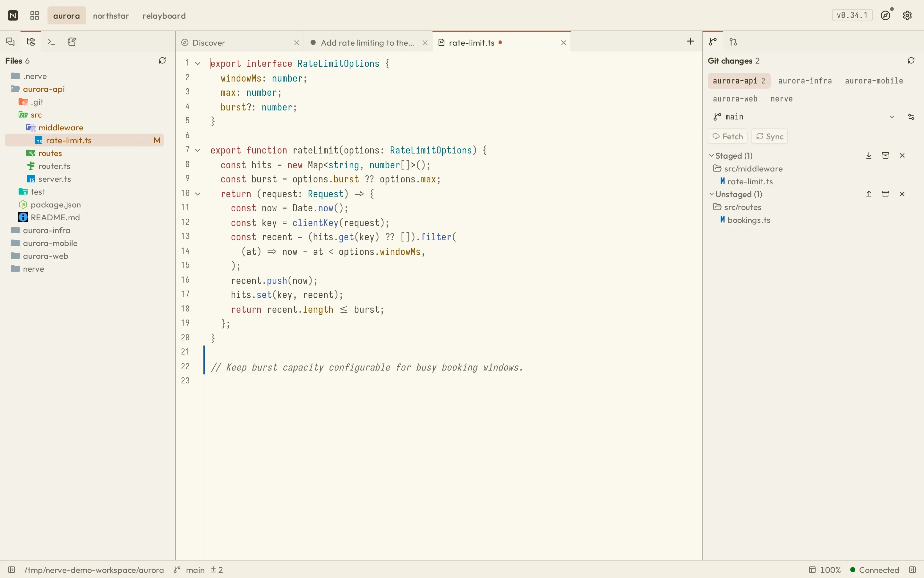Click the 100% zoom indicator
Screen dimensions: 924x578
click(x=825, y=570)
